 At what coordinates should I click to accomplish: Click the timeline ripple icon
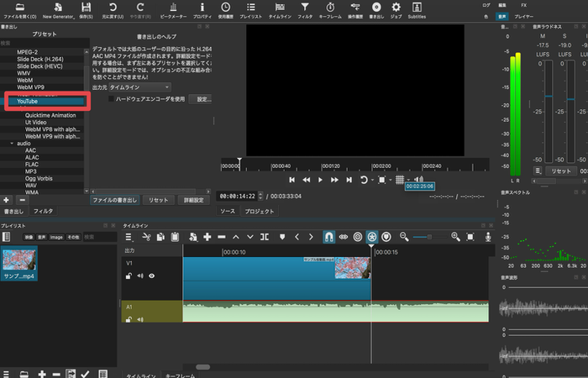coord(358,237)
